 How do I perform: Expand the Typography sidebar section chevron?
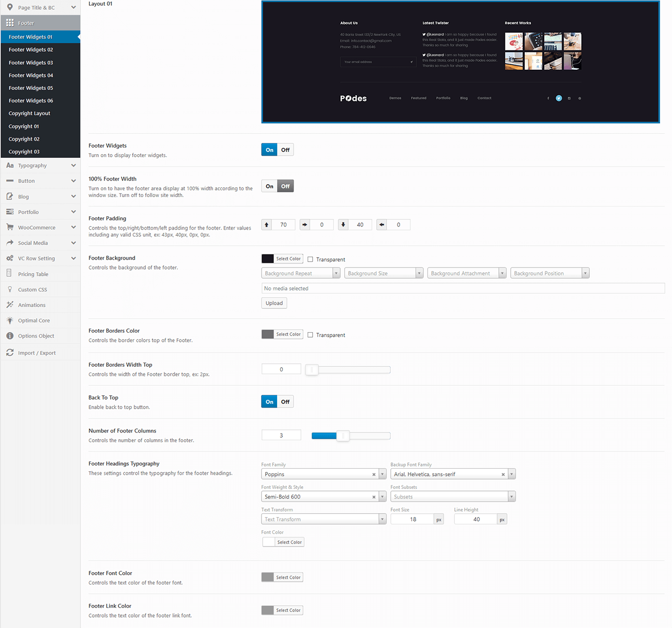[x=73, y=166]
